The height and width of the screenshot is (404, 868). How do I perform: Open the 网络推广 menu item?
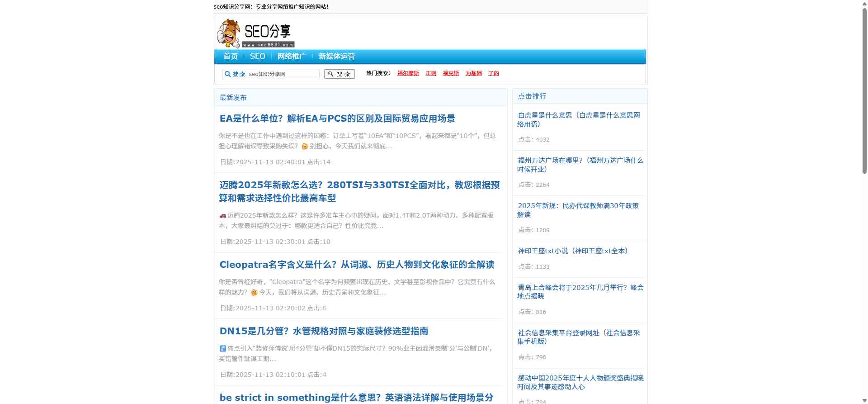click(x=292, y=57)
